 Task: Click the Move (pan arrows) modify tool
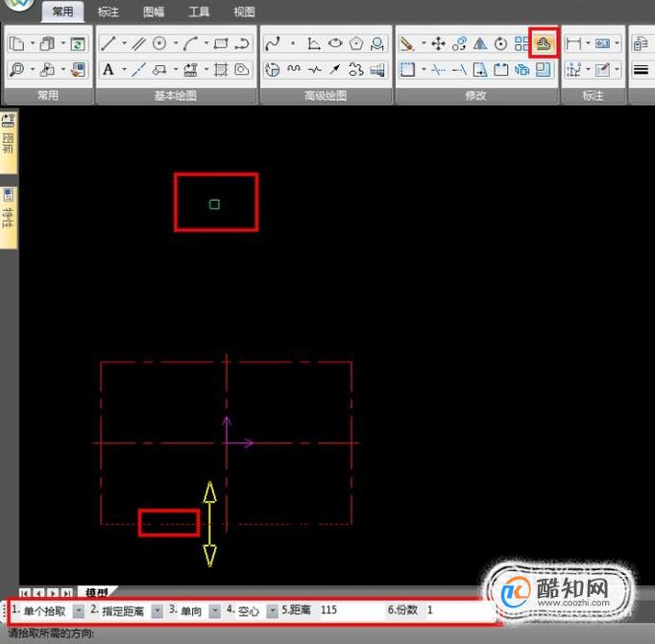click(438, 43)
